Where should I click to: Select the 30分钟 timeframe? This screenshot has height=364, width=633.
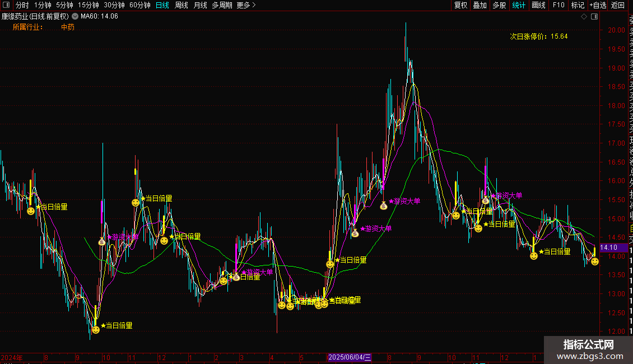114,5
